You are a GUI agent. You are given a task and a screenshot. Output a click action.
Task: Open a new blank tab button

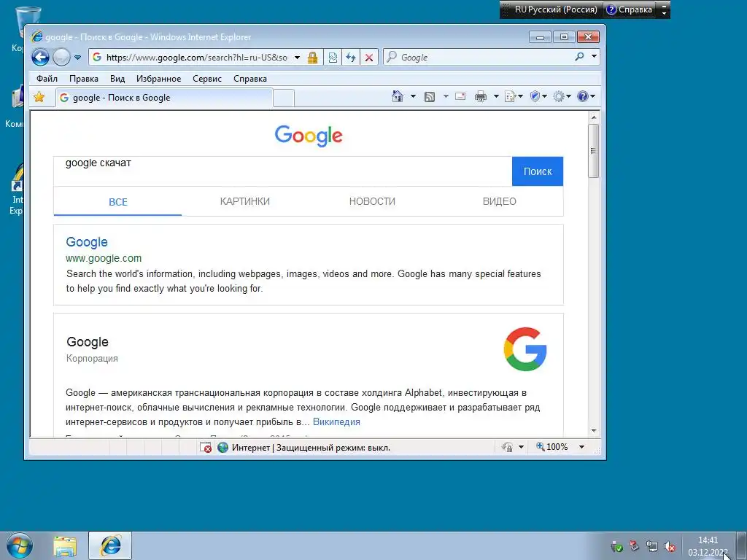click(x=284, y=98)
